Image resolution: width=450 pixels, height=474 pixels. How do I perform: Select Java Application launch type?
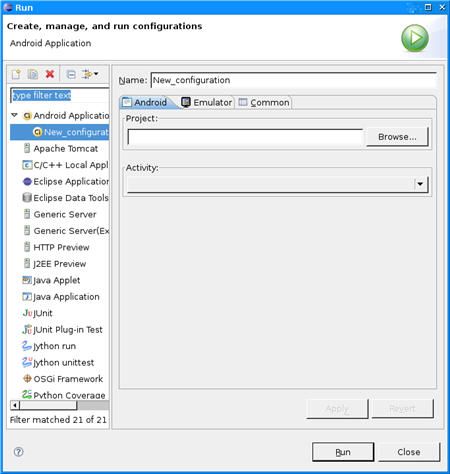61,297
